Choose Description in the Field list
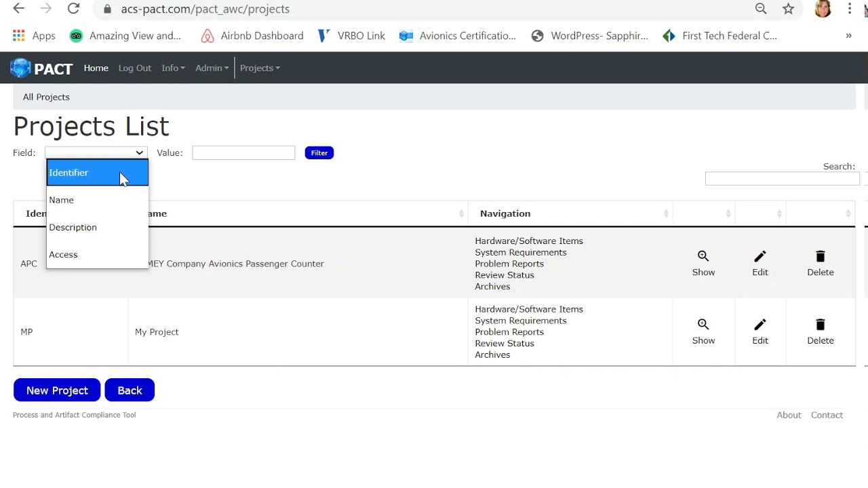The width and height of the screenshot is (868, 488). 97,227
